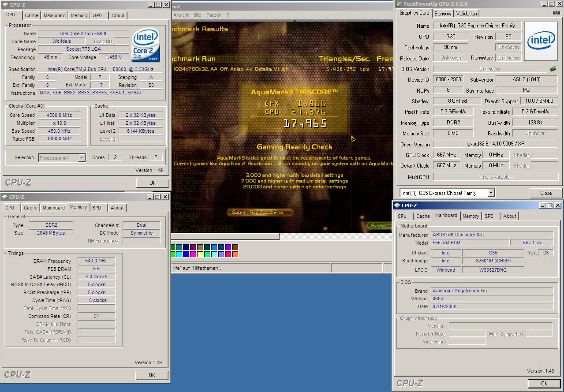Open title bar icon of CPU-Z Memory window

5,197
